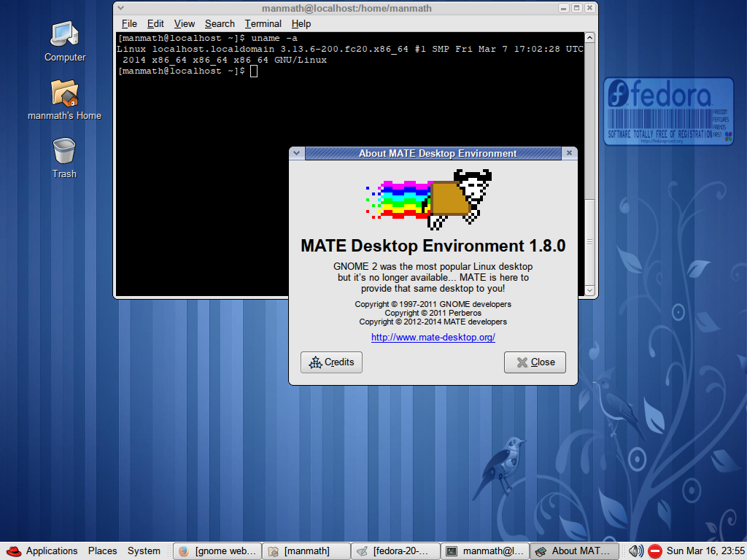This screenshot has height=560, width=747.
Task: Switch to the manmath@l... terminal taskbar button
Action: tap(485, 551)
